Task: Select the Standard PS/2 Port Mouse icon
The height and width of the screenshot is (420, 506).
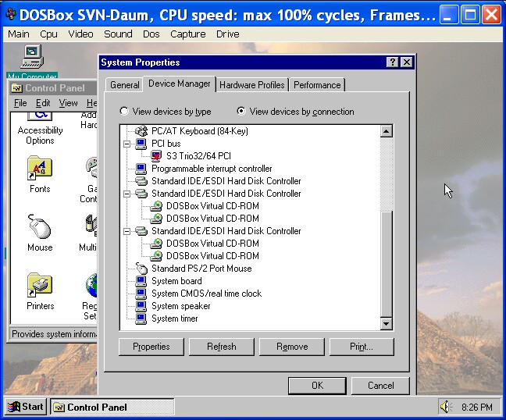Action: tap(141, 269)
